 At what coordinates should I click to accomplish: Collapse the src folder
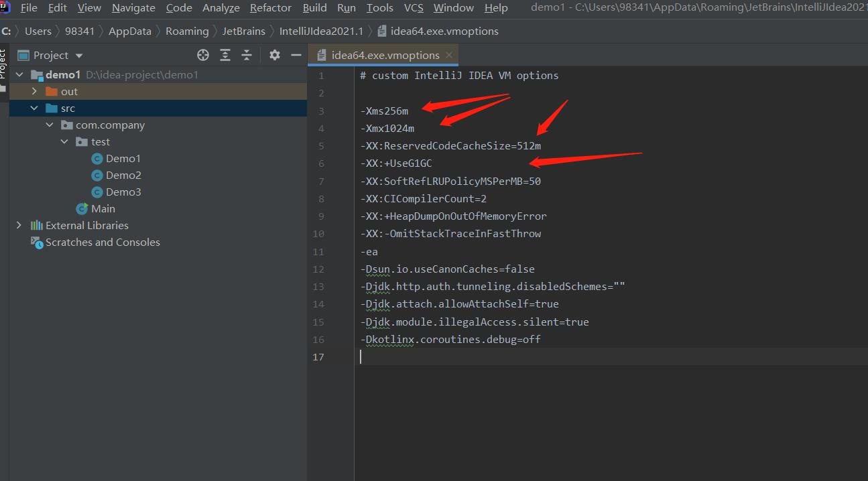tap(34, 109)
